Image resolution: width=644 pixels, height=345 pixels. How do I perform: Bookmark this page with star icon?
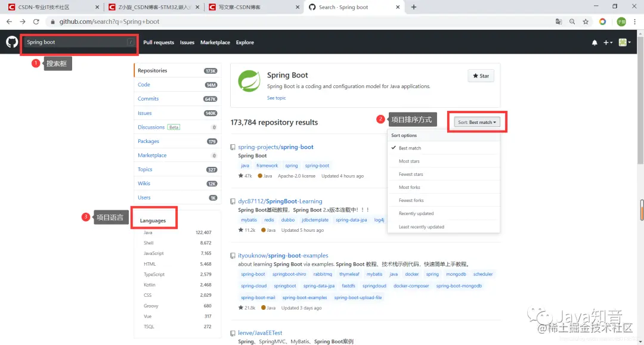(x=586, y=21)
